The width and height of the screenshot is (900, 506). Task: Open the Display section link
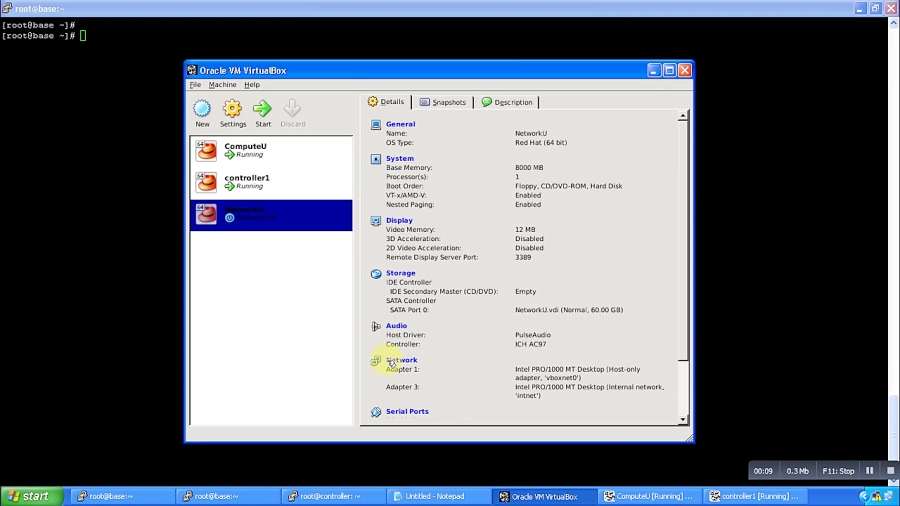tap(399, 220)
